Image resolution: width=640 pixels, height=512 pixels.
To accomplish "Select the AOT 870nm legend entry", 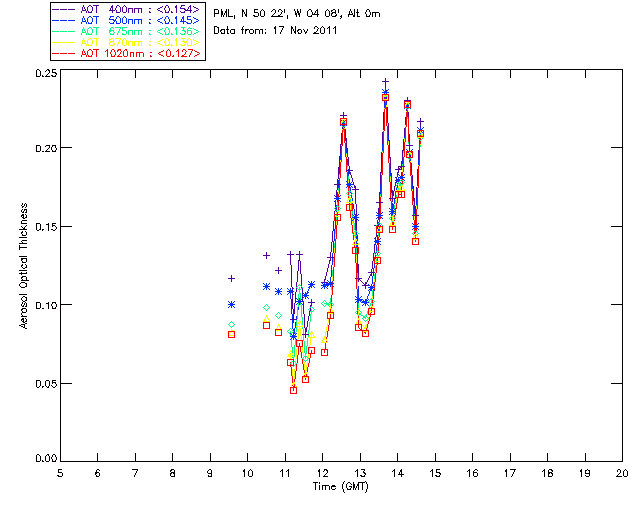I will click(x=126, y=42).
